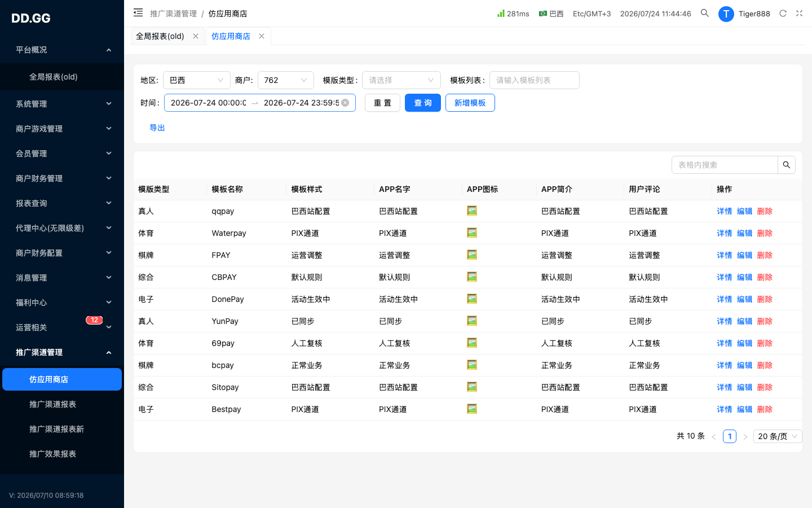Open the 商户 dropdown showing 762
The height and width of the screenshot is (508, 812).
point(286,80)
